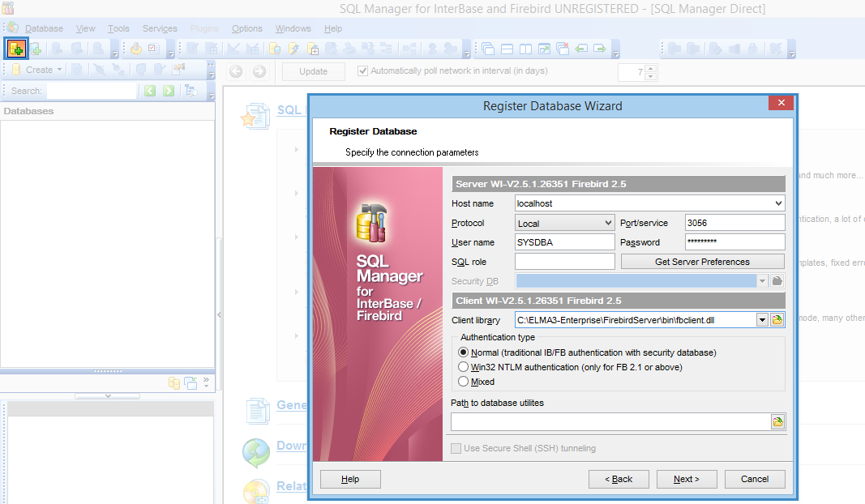Click the Cascade windows toolbar icon

[x=488, y=49]
